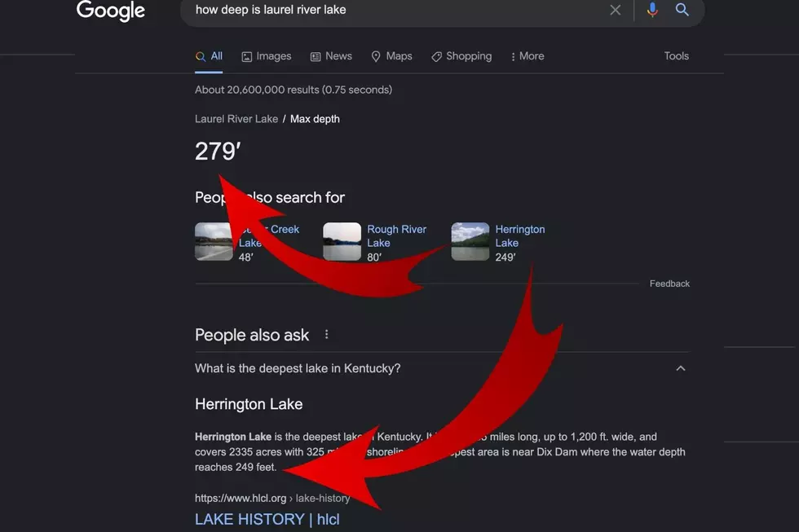Click the Laurel River Lake breadcrumb

tap(236, 119)
